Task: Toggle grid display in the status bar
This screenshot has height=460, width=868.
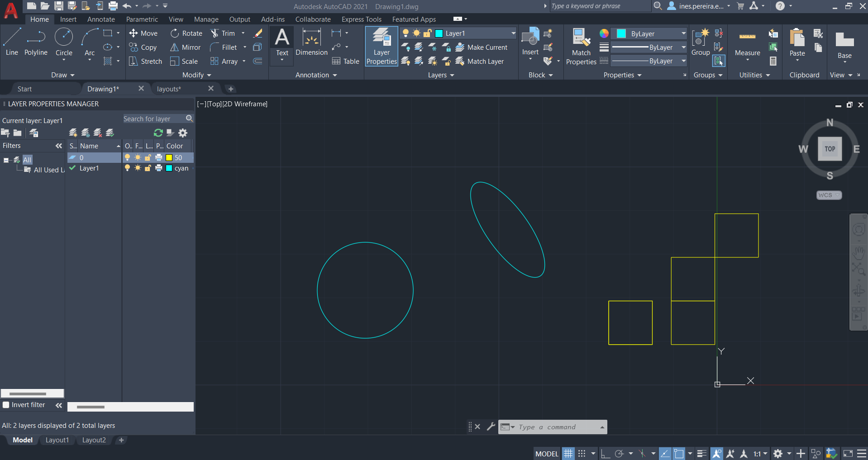Action: point(568,453)
